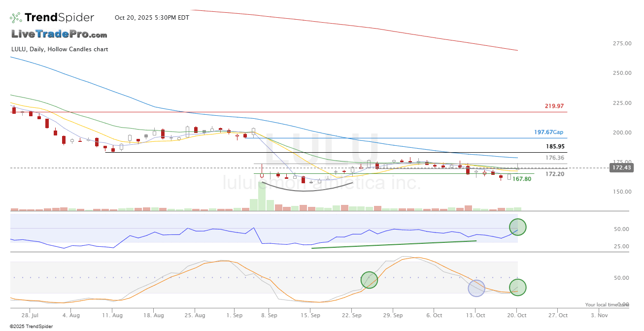Image resolution: width=644 pixels, height=331 pixels.
Task: Click the 172.43 current price tag
Action: tap(620, 168)
